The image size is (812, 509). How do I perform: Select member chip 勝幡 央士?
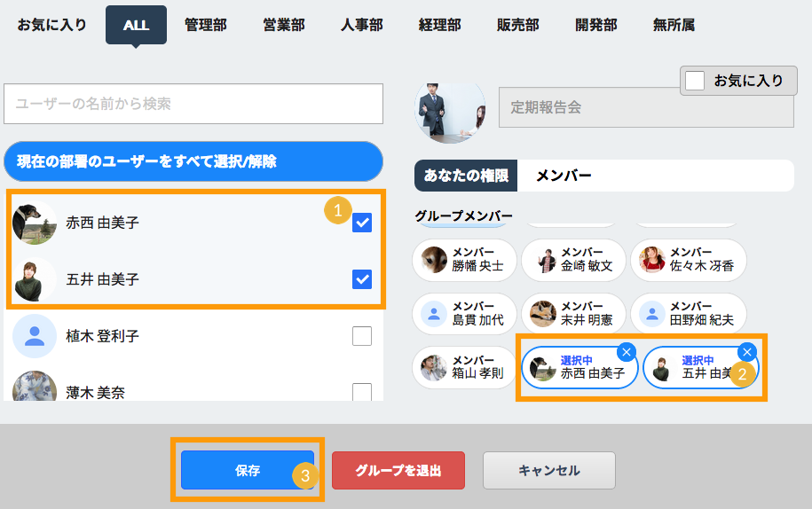[x=464, y=260]
